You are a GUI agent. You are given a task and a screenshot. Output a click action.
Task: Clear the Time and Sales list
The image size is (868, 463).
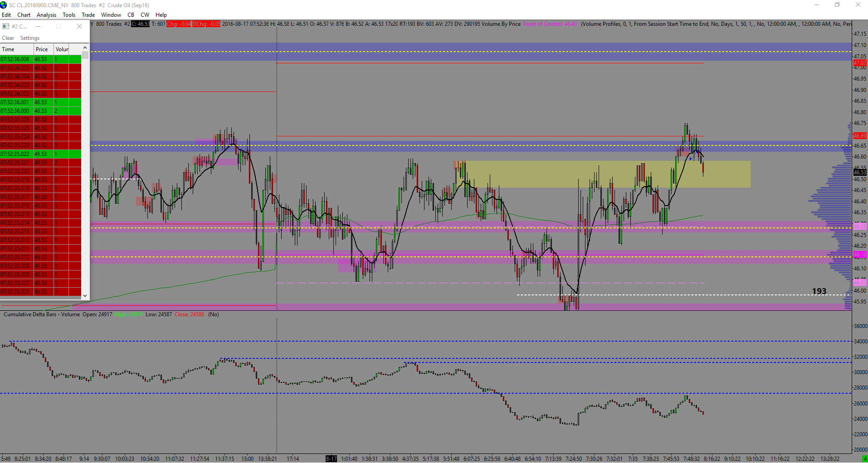(8, 38)
